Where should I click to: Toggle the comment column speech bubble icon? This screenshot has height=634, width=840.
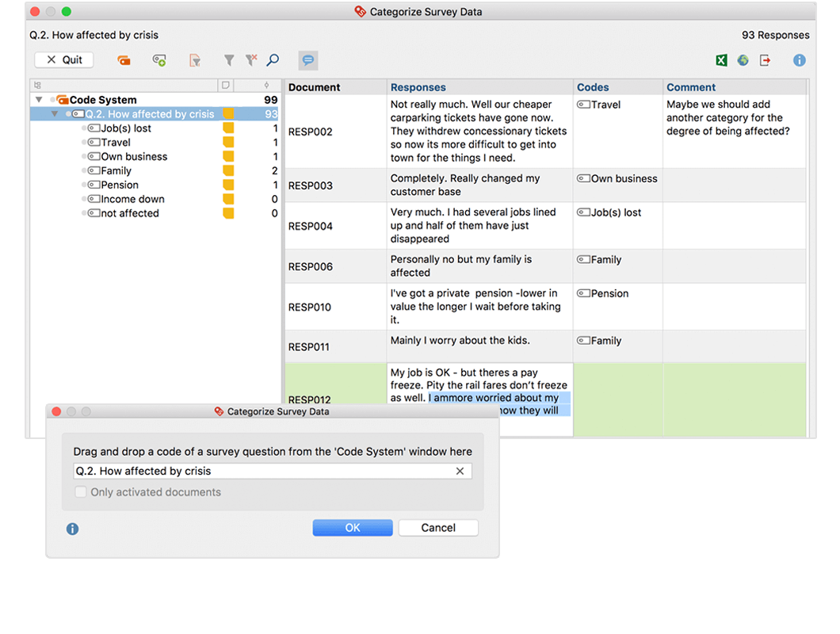(x=308, y=60)
